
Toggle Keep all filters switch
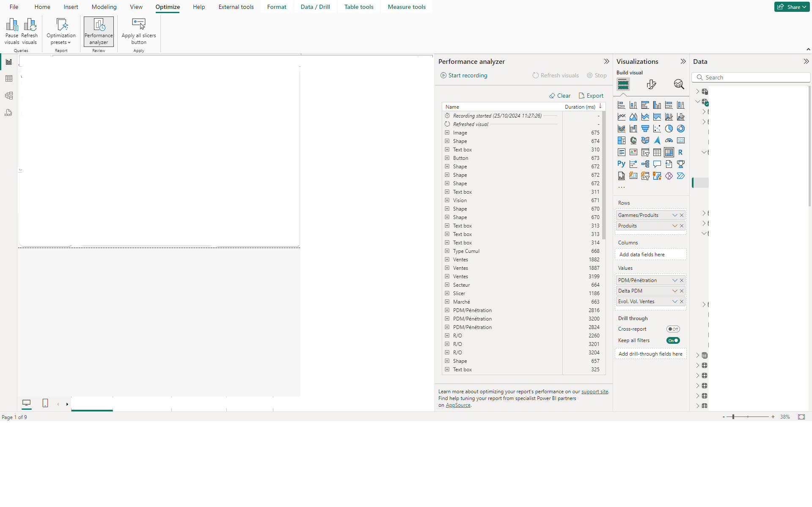click(x=673, y=340)
